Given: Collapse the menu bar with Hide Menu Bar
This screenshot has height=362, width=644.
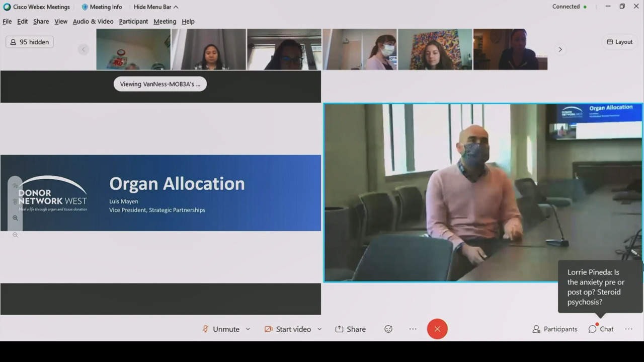Looking at the screenshot, I should 156,7.
